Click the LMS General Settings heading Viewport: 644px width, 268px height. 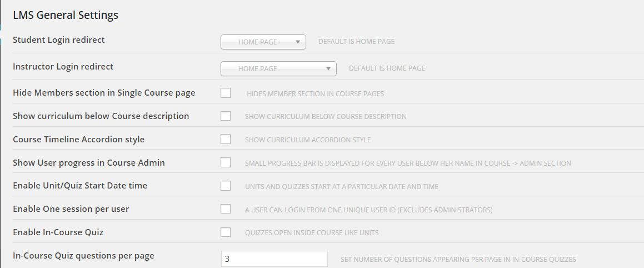click(x=66, y=15)
